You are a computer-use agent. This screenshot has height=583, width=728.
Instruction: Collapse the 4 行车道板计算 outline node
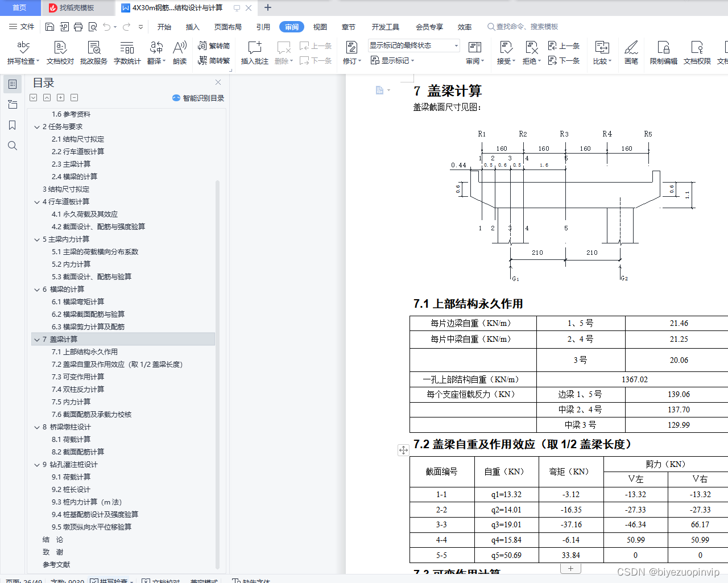(37, 202)
